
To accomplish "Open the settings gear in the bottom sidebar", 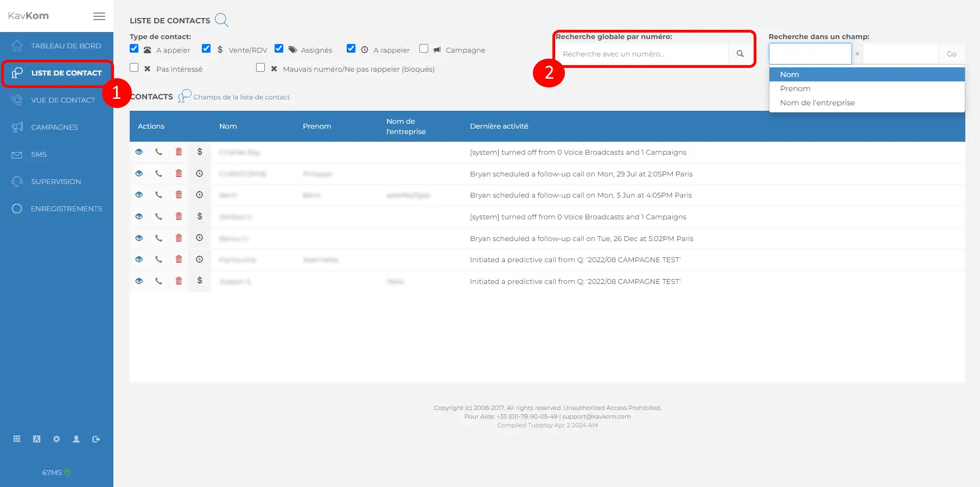I will [56, 439].
